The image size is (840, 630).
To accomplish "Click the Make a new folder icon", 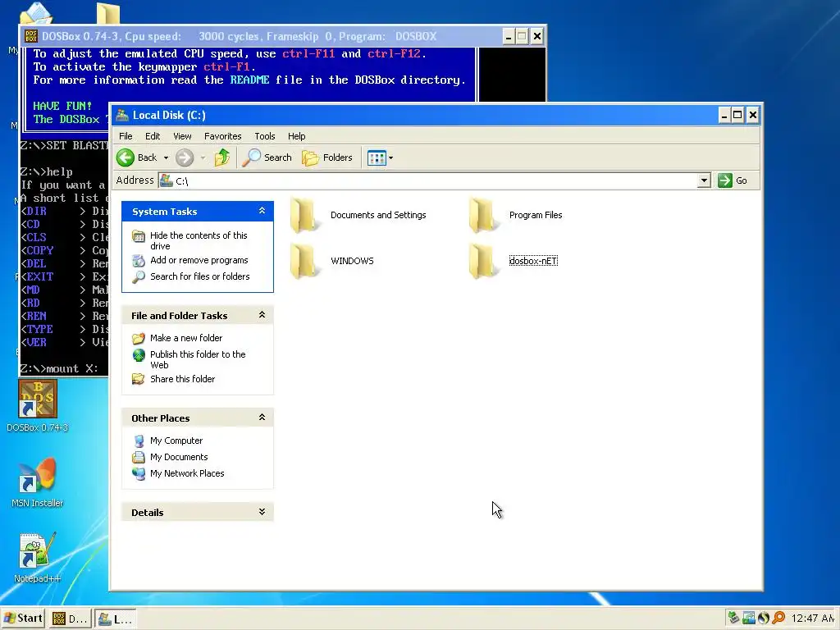I will coord(138,338).
